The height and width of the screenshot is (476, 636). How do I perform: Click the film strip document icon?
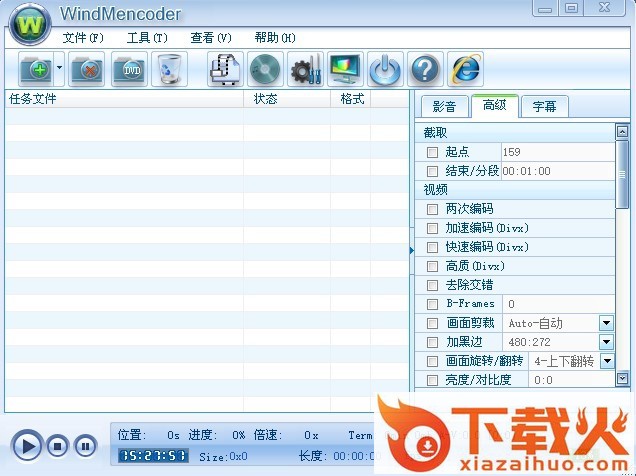226,69
